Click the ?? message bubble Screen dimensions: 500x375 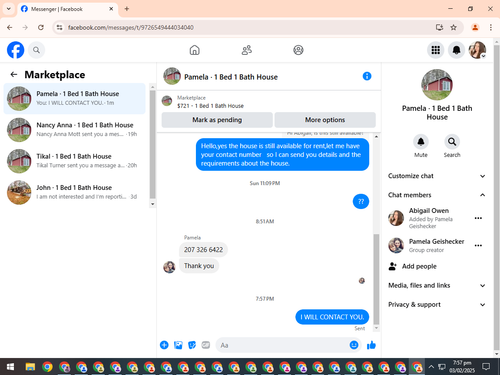pos(361,201)
